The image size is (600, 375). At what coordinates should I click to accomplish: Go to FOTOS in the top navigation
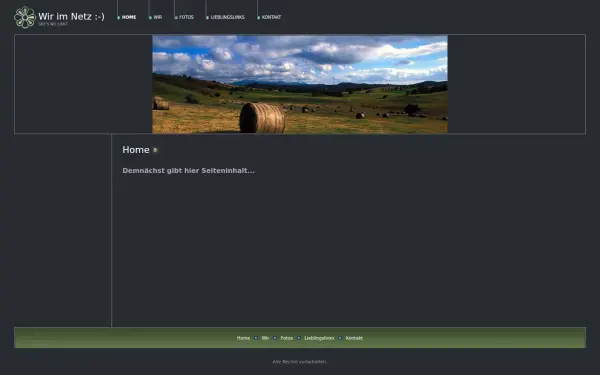pos(186,17)
